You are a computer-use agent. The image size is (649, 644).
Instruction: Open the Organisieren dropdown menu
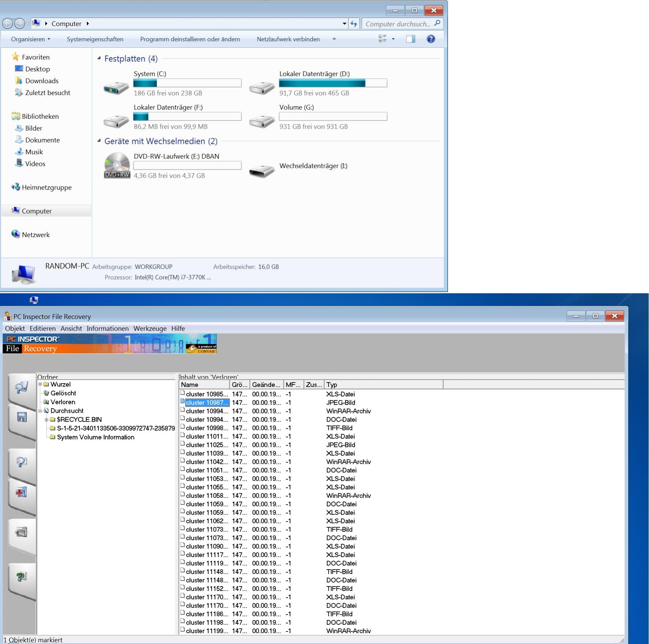point(30,39)
